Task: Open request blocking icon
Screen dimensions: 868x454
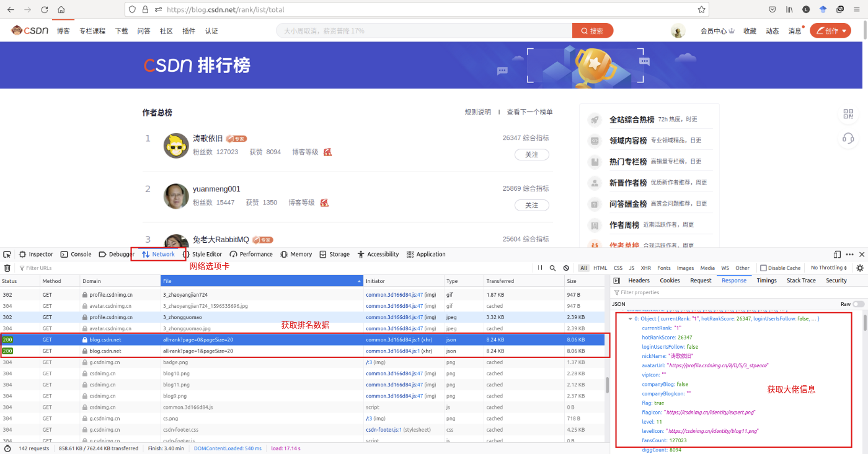Action: click(566, 268)
